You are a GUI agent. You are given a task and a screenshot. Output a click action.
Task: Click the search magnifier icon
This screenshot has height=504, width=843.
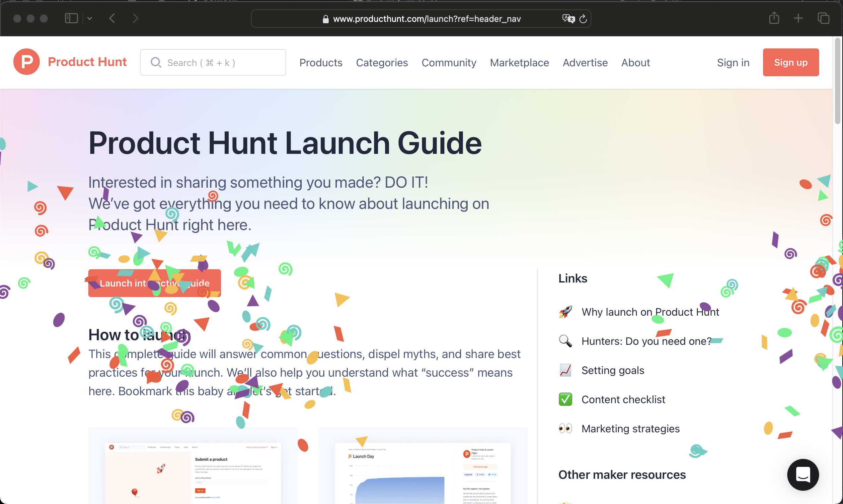coord(156,62)
